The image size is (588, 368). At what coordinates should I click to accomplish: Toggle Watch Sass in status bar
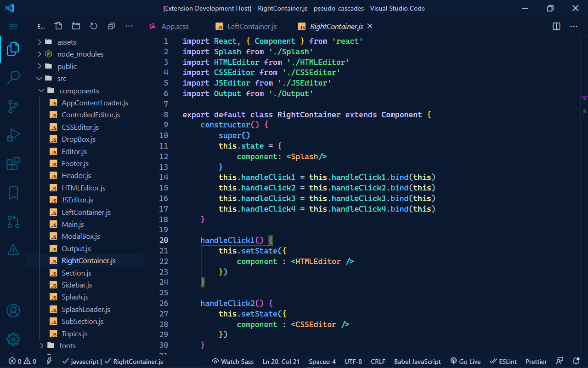(232, 362)
